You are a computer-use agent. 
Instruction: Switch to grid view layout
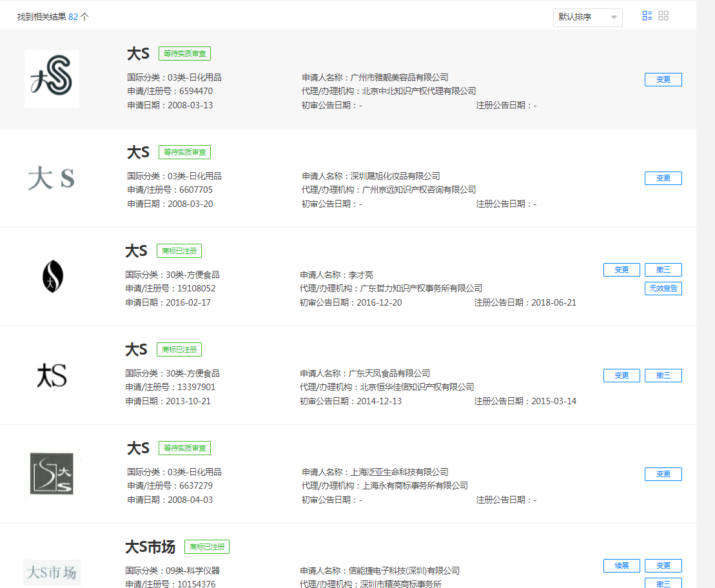(664, 15)
